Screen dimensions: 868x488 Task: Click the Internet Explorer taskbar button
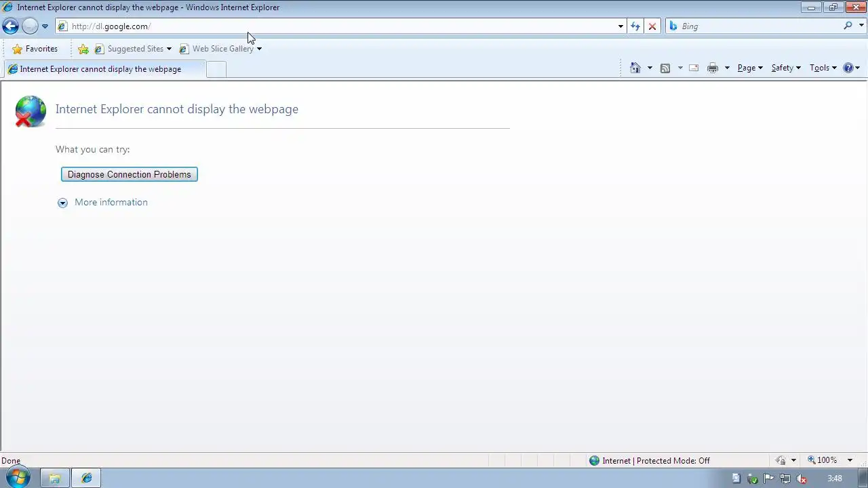click(x=87, y=478)
